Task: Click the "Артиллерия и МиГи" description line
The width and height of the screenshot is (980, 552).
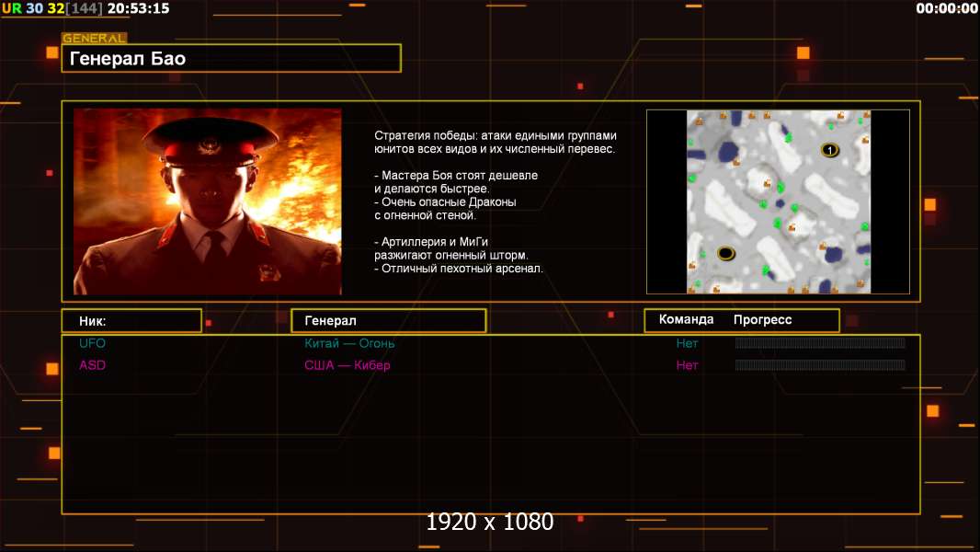Action: tap(431, 242)
